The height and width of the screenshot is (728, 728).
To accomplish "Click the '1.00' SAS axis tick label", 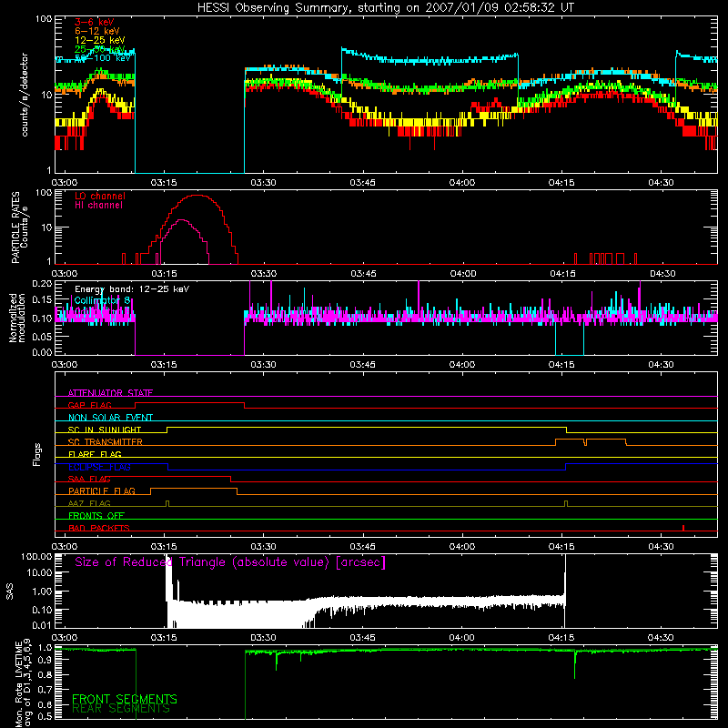I will pyautogui.click(x=42, y=591).
